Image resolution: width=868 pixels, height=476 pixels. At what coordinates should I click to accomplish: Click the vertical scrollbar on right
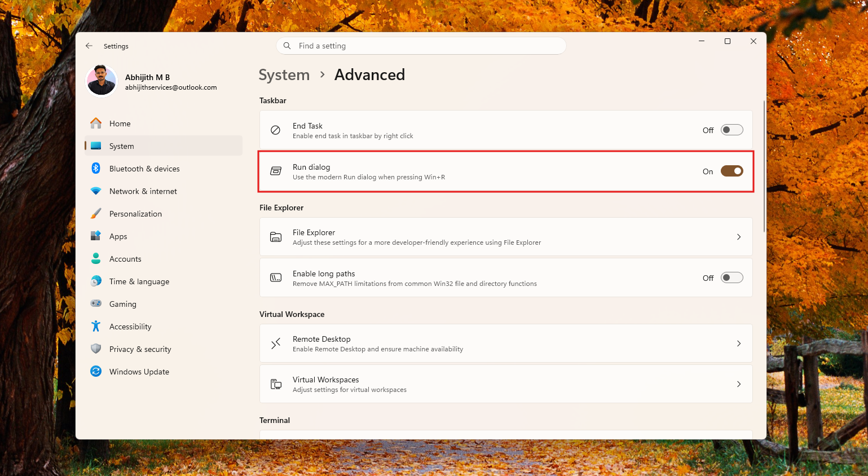click(x=764, y=166)
